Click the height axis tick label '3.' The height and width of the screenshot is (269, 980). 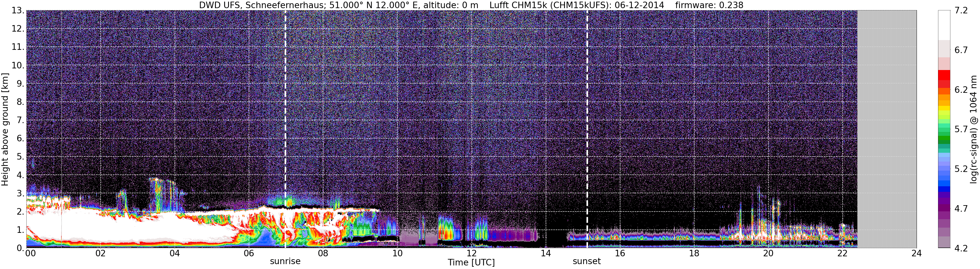[x=20, y=193]
